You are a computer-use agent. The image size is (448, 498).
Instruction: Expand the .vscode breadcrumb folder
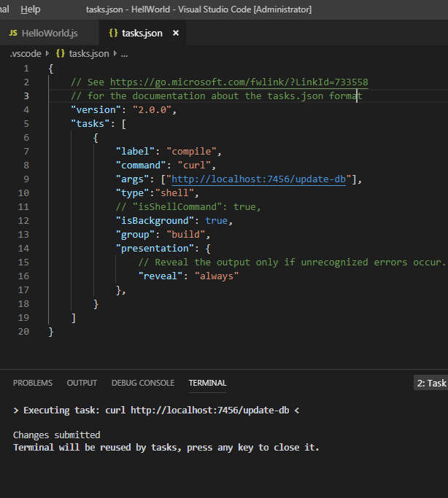[26, 53]
